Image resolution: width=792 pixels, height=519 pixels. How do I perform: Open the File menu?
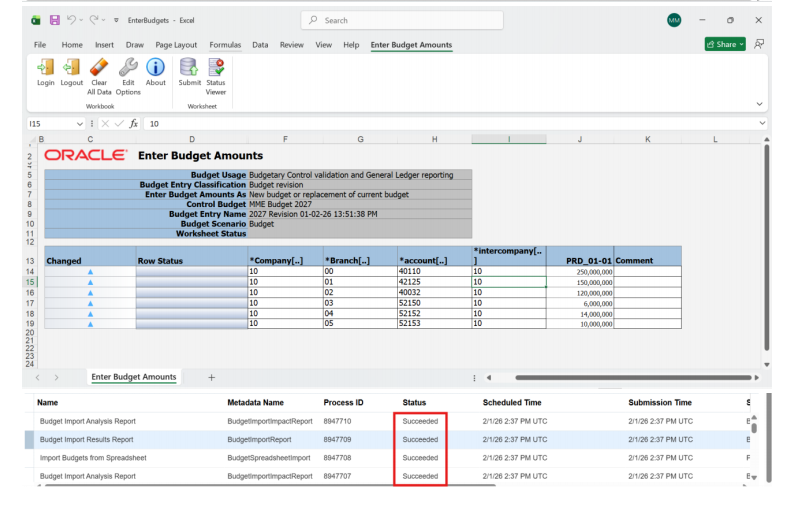(40, 45)
